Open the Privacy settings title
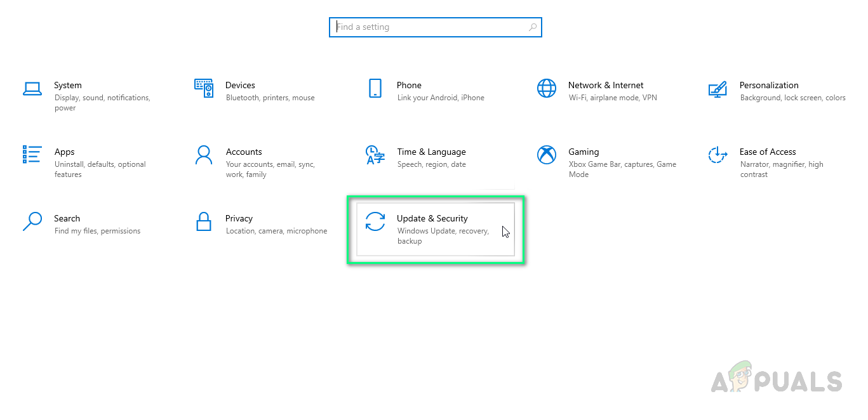Image resolution: width=868 pixels, height=420 pixels. click(x=239, y=219)
